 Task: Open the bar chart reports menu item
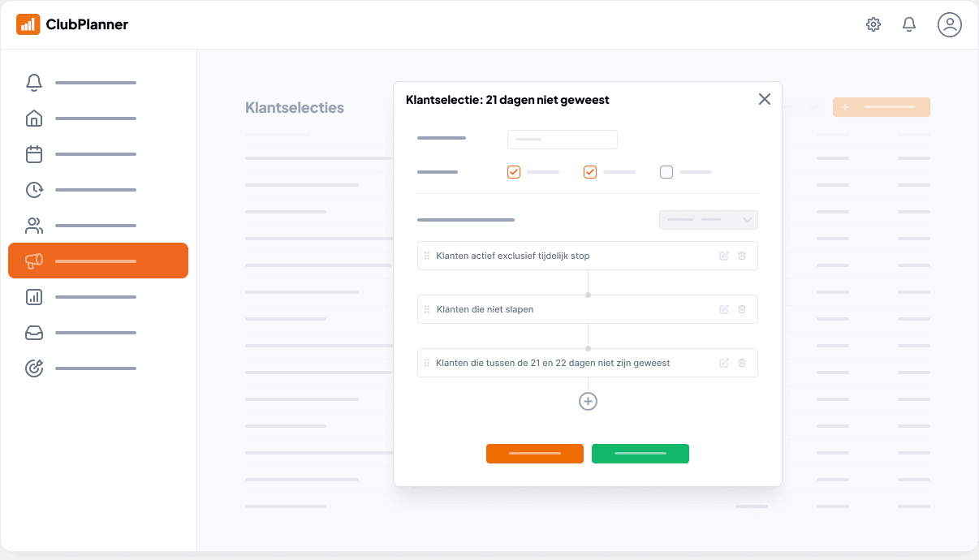point(34,297)
